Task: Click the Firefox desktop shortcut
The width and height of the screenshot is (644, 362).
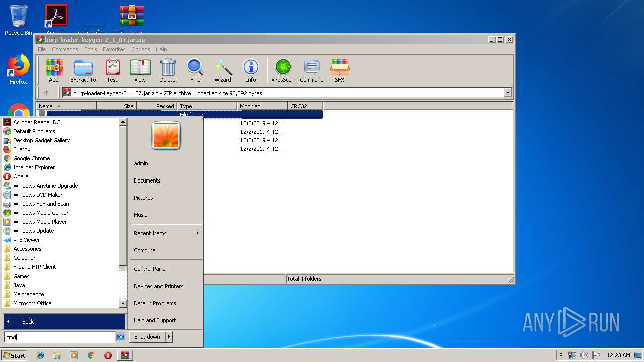Action: click(18, 69)
